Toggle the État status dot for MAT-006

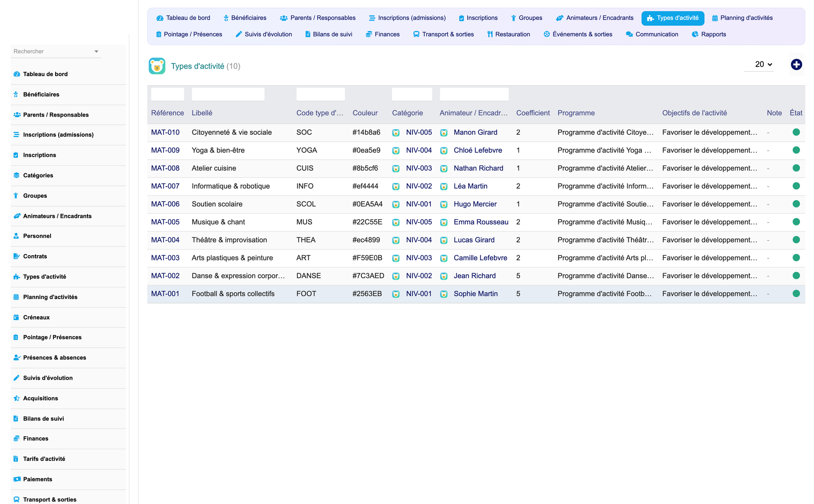(x=796, y=204)
